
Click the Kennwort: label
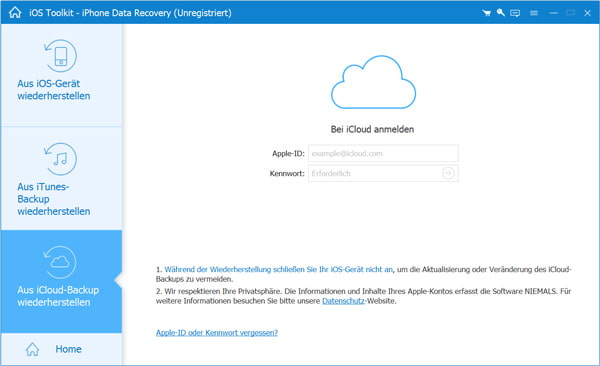(x=287, y=173)
